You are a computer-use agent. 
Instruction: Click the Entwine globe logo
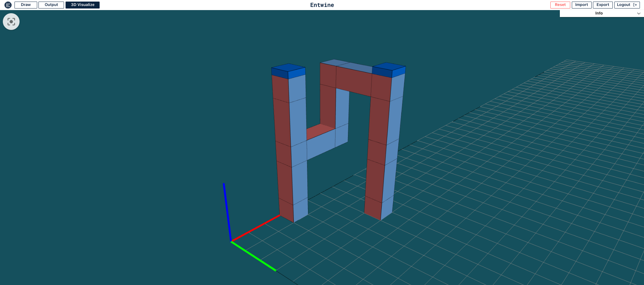(7, 5)
